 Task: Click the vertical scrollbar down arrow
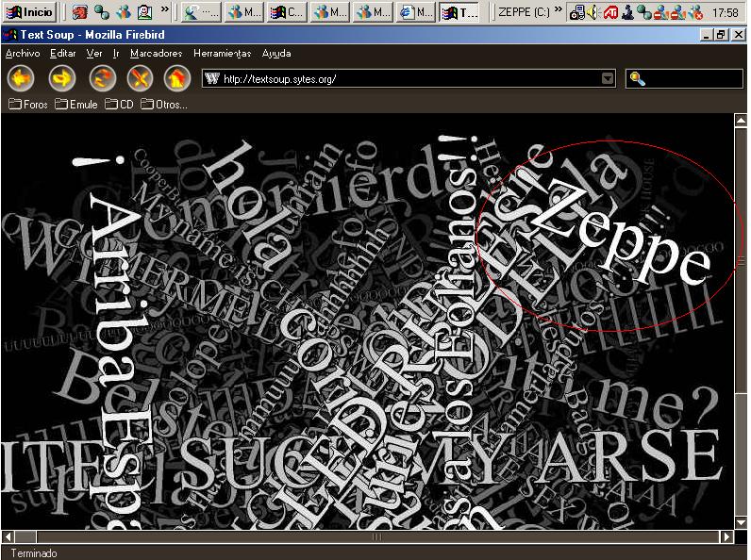[741, 521]
